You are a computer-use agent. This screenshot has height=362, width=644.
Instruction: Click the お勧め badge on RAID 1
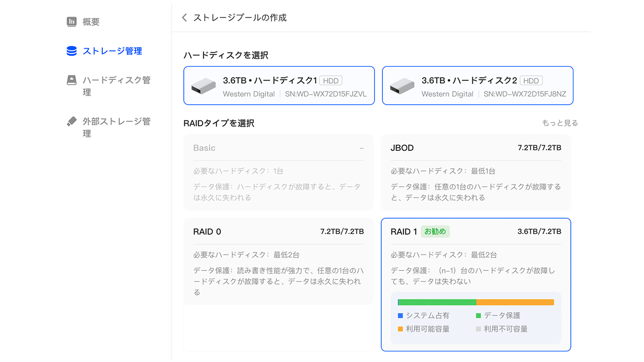point(435,231)
